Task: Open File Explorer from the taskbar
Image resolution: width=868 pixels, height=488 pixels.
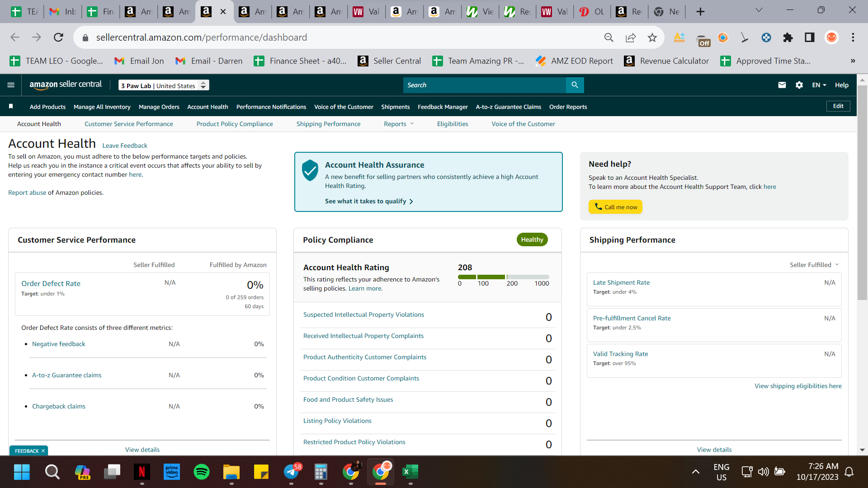Action: [231, 472]
